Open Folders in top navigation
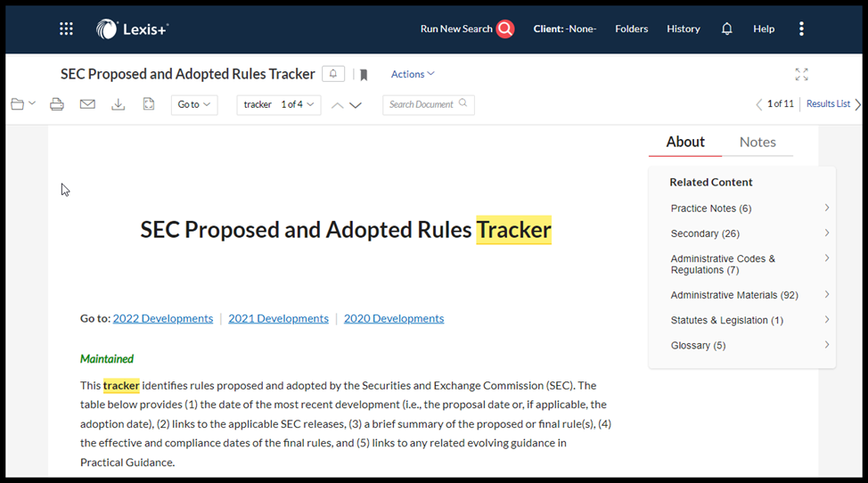This screenshot has width=868, height=483. click(632, 29)
